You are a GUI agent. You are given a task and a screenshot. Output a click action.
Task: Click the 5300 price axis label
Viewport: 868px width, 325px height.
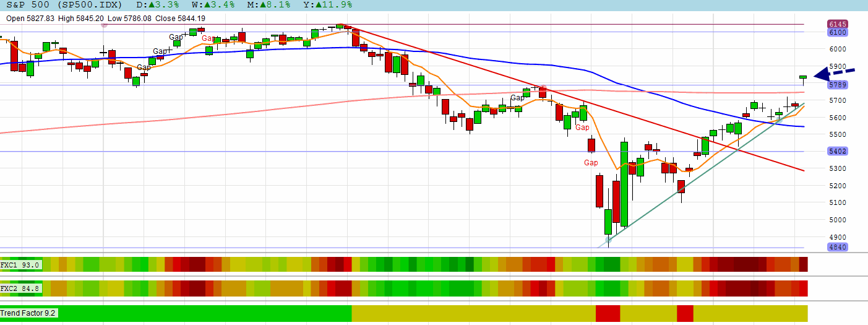pos(837,168)
